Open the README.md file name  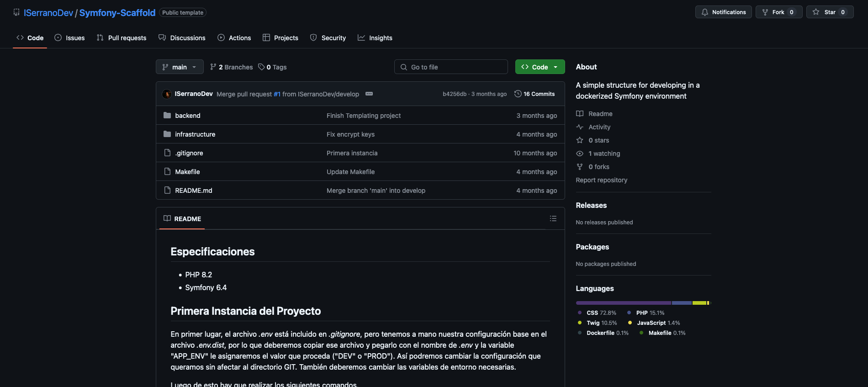tap(194, 191)
